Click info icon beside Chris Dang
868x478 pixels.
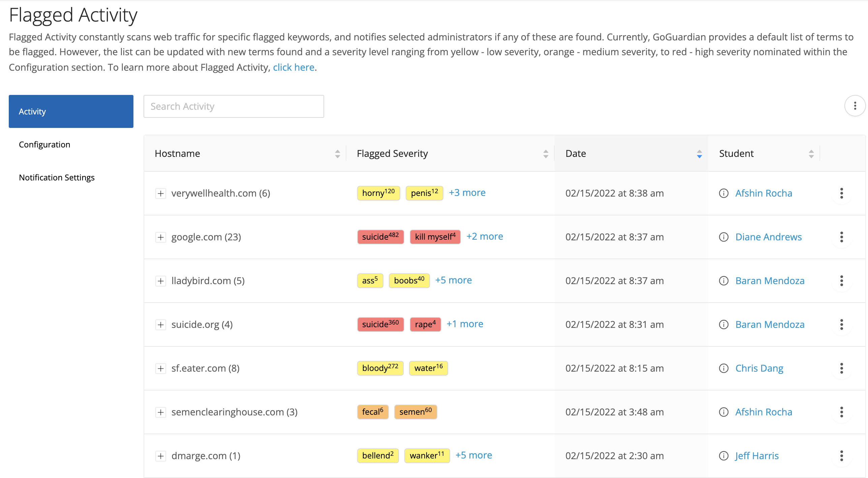click(723, 368)
